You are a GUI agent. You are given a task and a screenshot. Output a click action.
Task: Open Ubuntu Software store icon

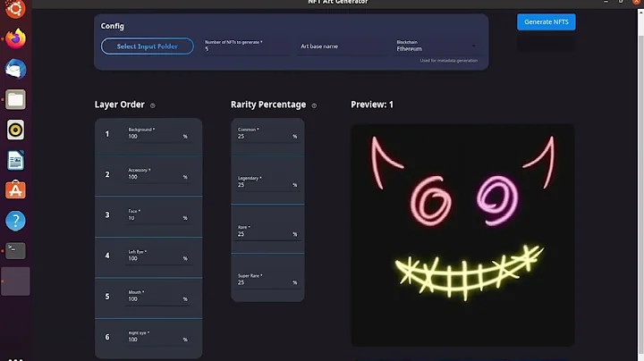pyautogui.click(x=15, y=190)
